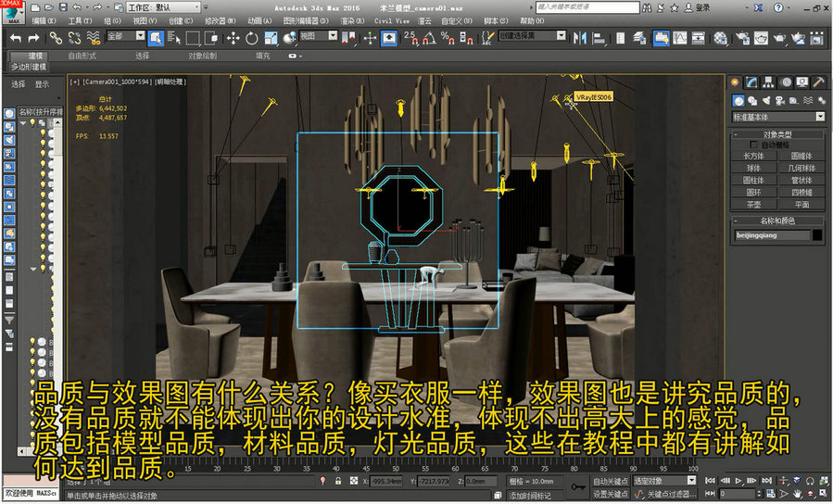The image size is (833, 504).
Task: Open the Utilities hammer tab
Action: pos(819,82)
